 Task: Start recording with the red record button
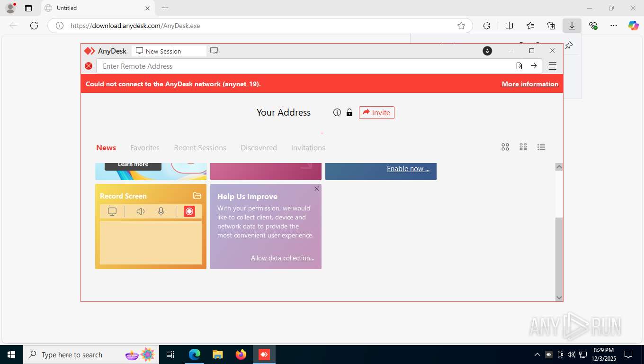pyautogui.click(x=189, y=211)
